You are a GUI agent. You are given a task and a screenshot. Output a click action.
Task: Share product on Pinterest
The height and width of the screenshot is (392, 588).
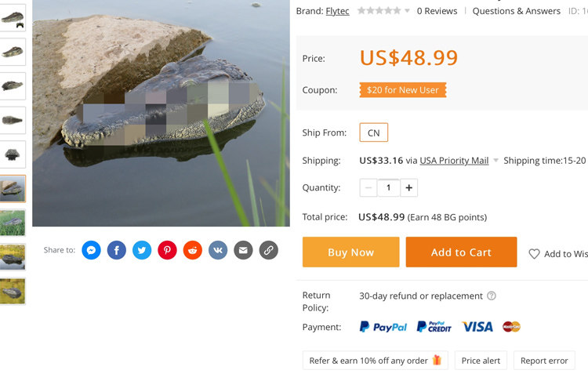[x=167, y=250]
